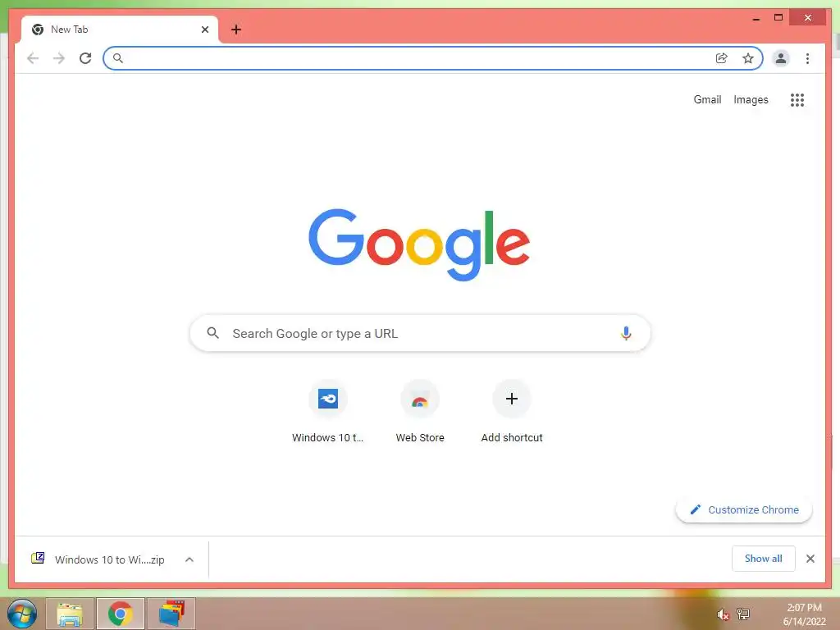Open the user profile avatar button

781,58
